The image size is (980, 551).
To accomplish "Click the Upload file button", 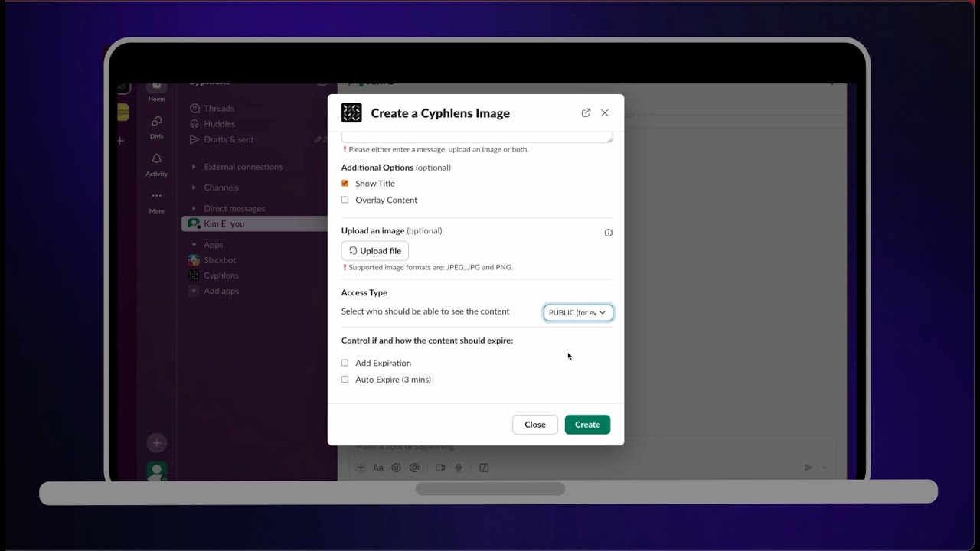I will pos(375,251).
